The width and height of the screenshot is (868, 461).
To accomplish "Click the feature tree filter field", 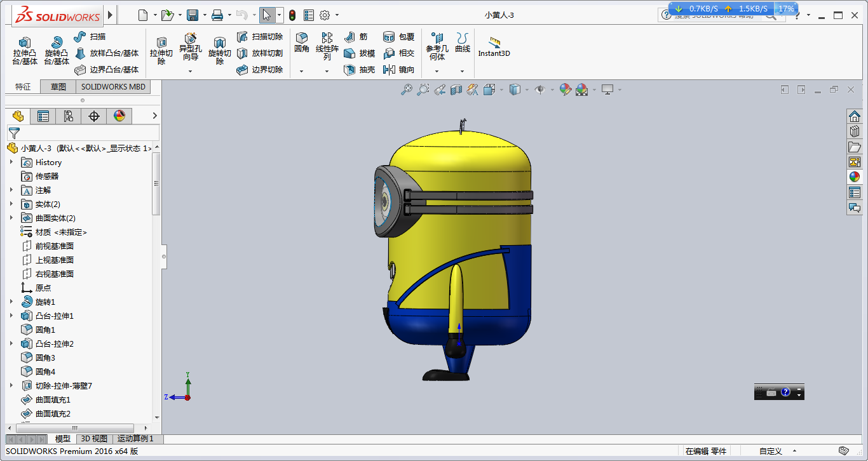I will point(83,133).
